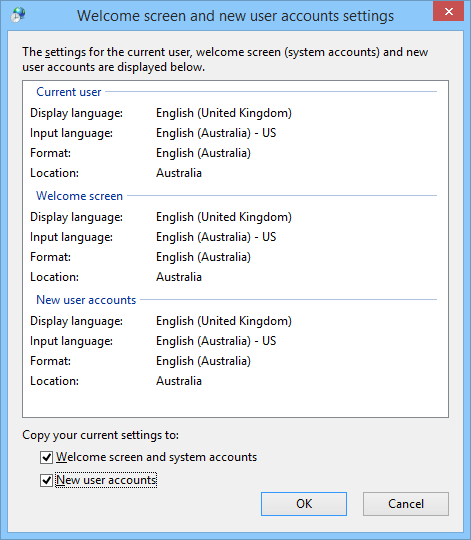Select the New user accounts section heading
Image resolution: width=471 pixels, height=540 pixels.
[86, 300]
